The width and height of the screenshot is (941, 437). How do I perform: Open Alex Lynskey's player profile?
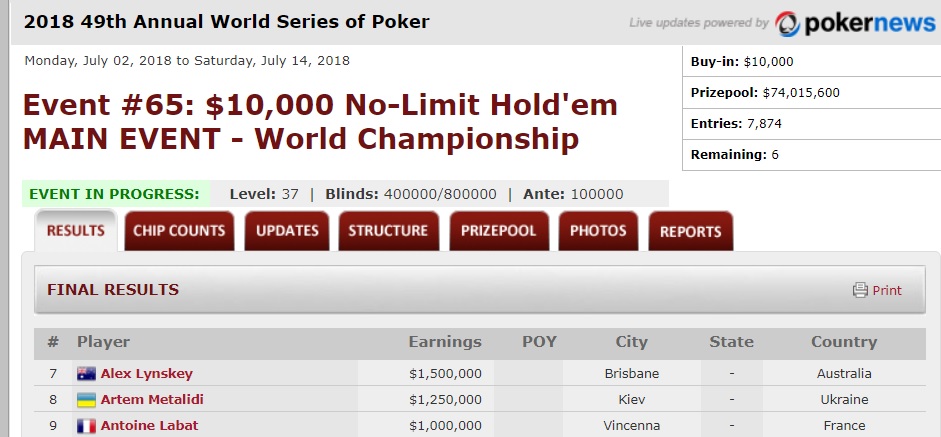pyautogui.click(x=146, y=373)
